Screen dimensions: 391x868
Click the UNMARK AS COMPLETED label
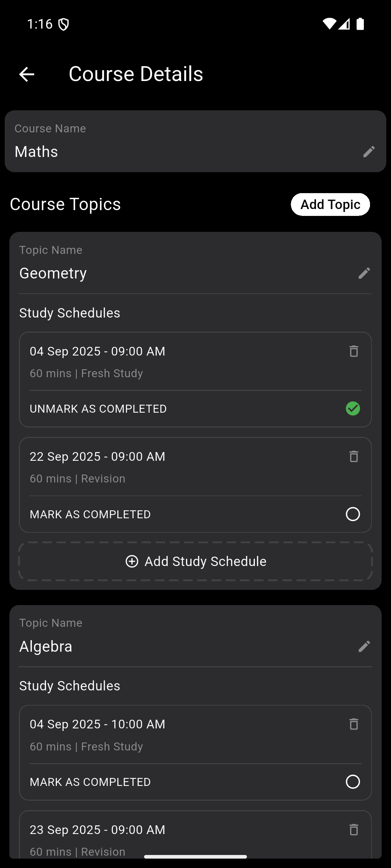pos(98,409)
